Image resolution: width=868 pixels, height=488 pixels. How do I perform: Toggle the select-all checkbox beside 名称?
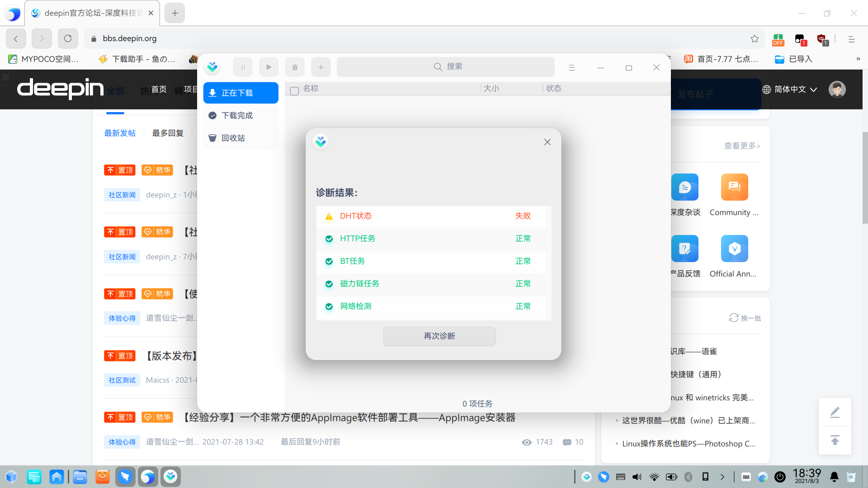pos(294,91)
